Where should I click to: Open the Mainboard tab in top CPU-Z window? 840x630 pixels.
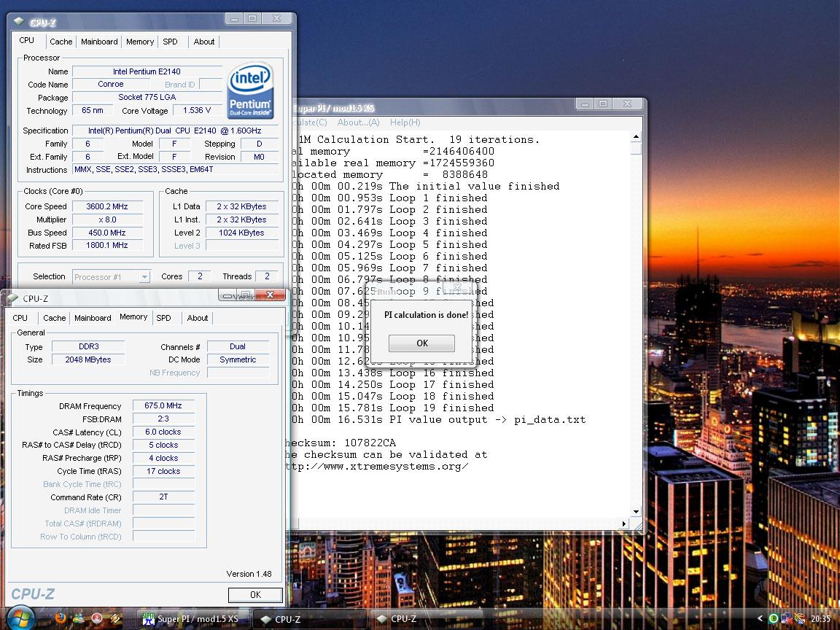pos(99,42)
